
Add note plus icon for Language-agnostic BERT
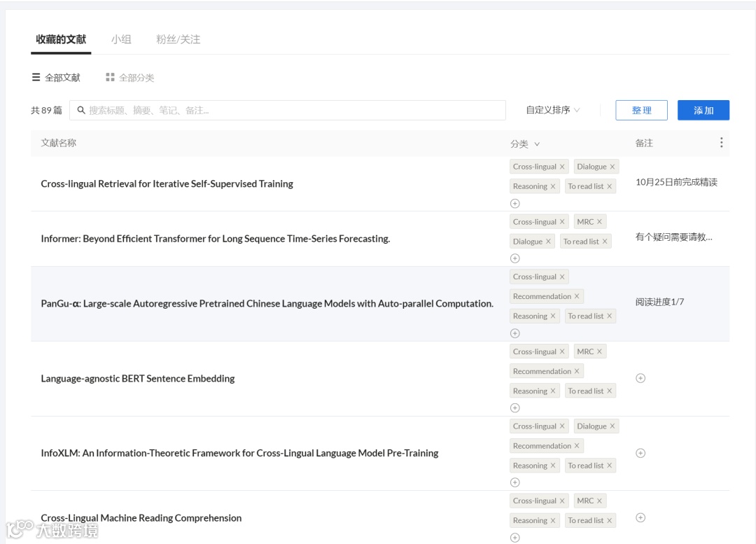tap(640, 378)
